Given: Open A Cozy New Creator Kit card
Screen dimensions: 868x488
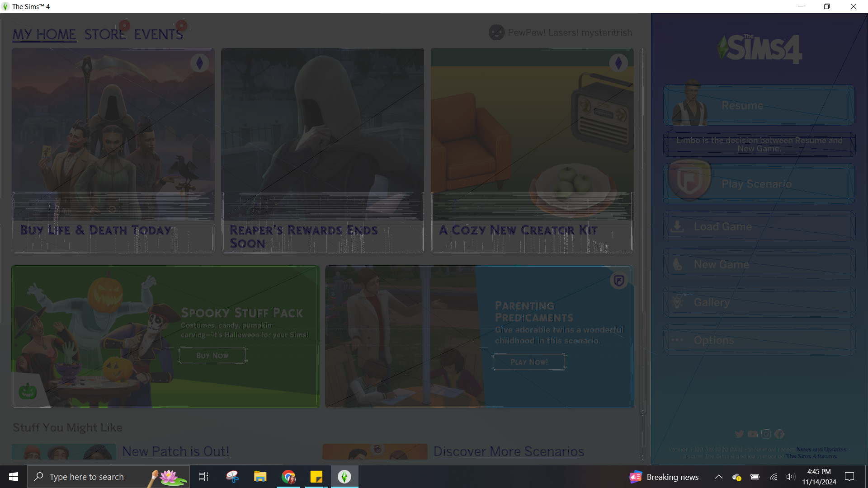Looking at the screenshot, I should tap(532, 150).
